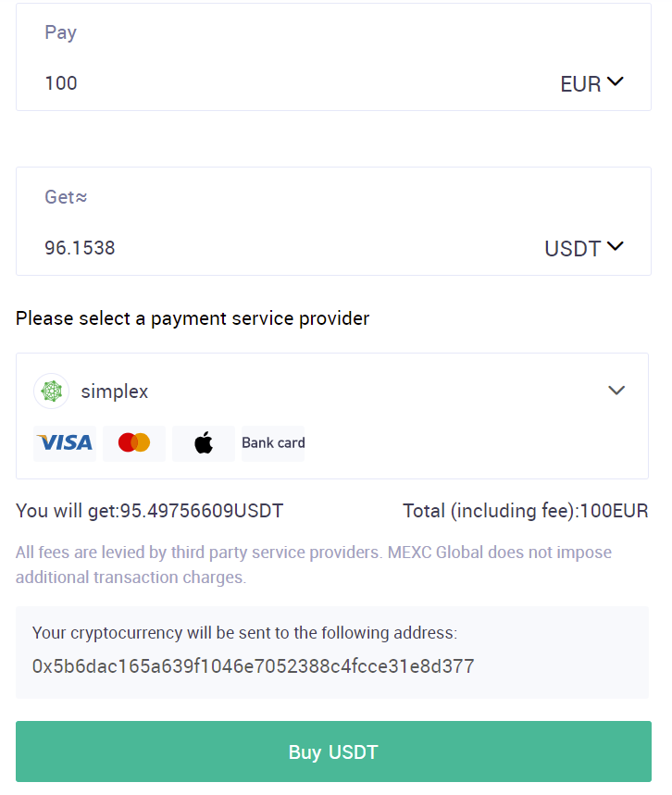
Task: Open the USDT coin dropdown
Action: coord(573,249)
